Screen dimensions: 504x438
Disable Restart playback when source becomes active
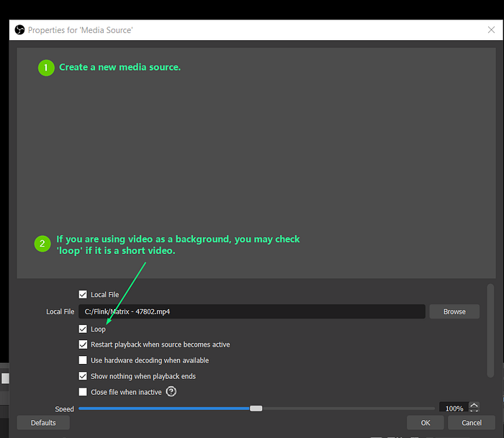pyautogui.click(x=83, y=345)
